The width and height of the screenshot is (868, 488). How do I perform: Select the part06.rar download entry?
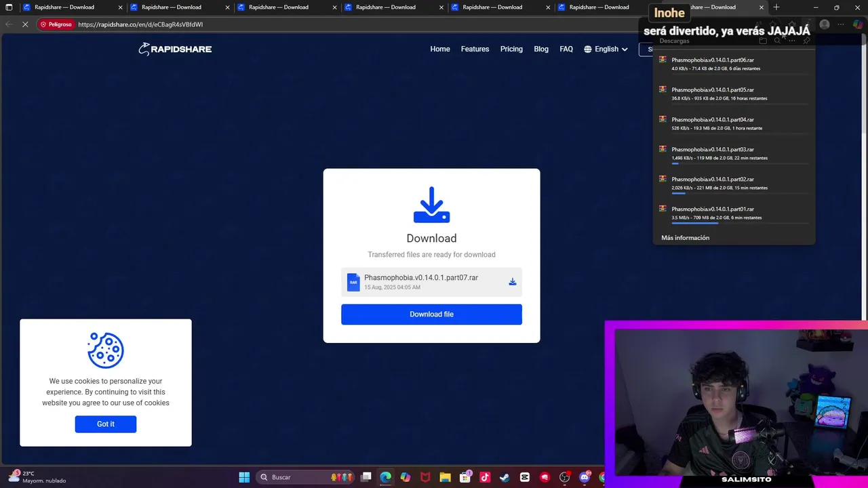pos(734,64)
